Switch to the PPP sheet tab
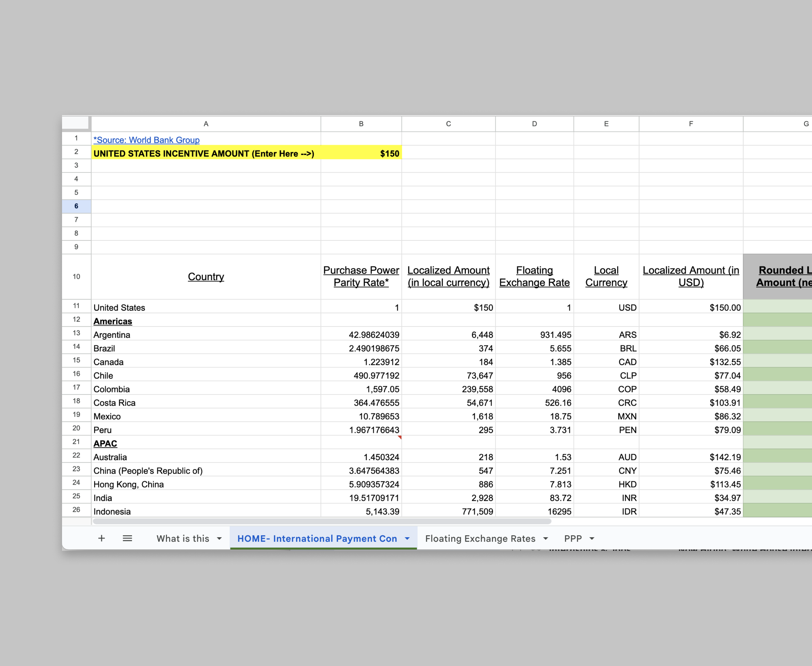 (573, 539)
